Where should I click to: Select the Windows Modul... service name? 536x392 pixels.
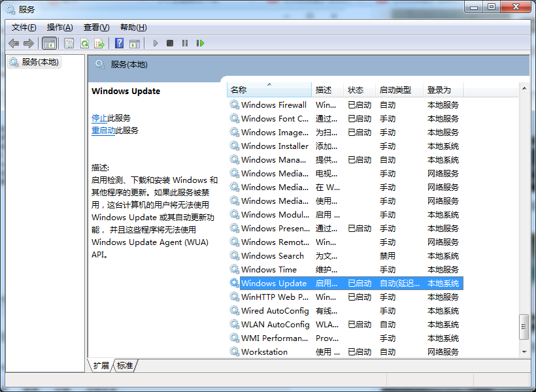(275, 215)
